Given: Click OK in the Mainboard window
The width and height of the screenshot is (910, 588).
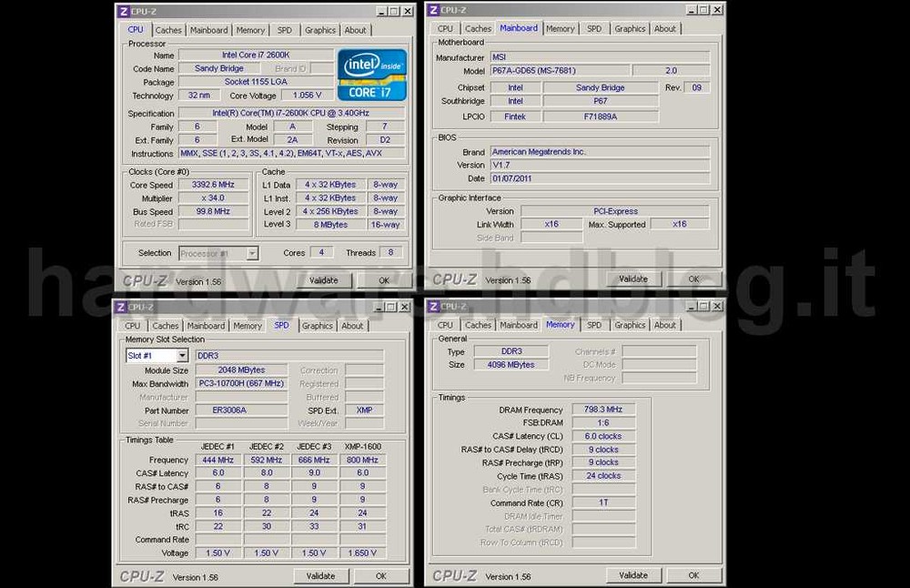Looking at the screenshot, I should 693,279.
